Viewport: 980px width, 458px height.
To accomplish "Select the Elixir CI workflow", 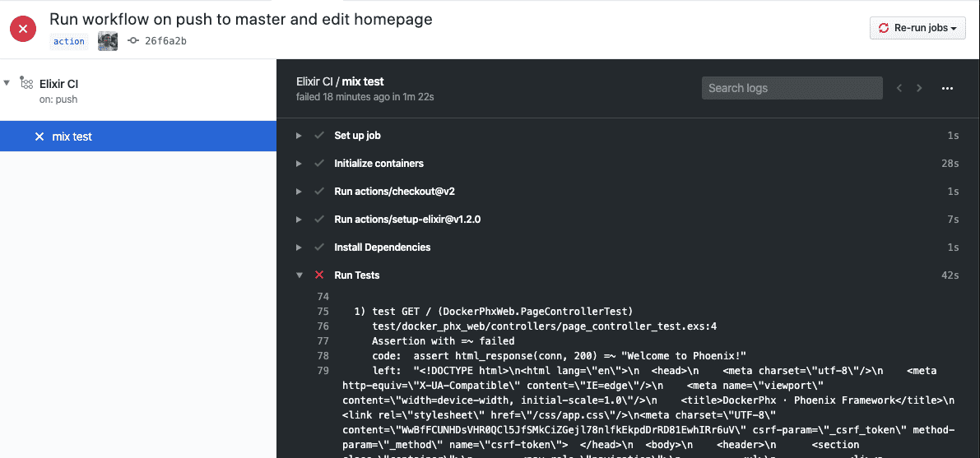I will click(x=58, y=84).
